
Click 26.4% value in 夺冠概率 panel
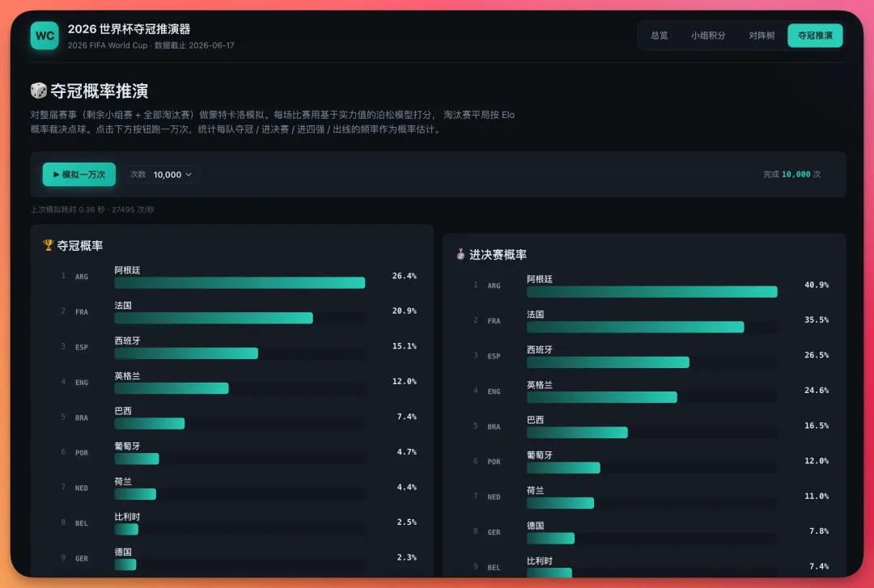click(404, 276)
